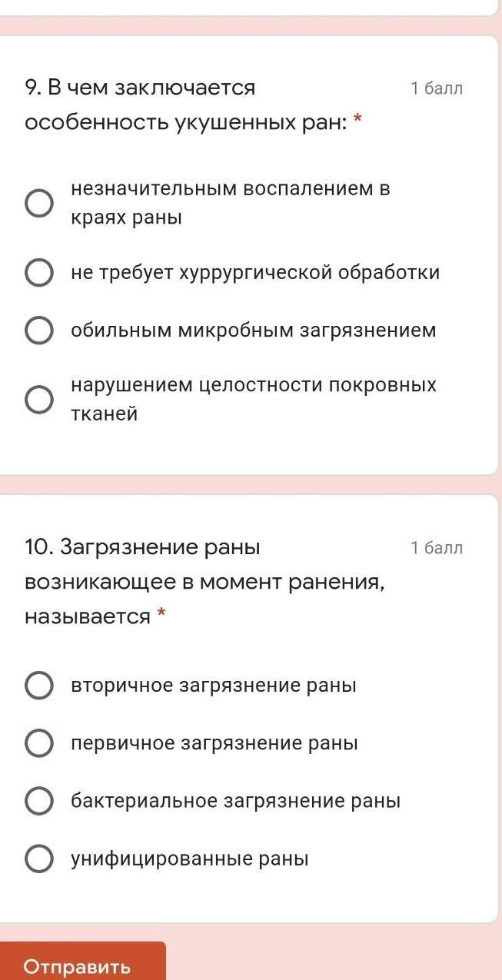Pick the "нарушением целостности покровных тканей" radio button
The image size is (502, 980).
click(39, 400)
